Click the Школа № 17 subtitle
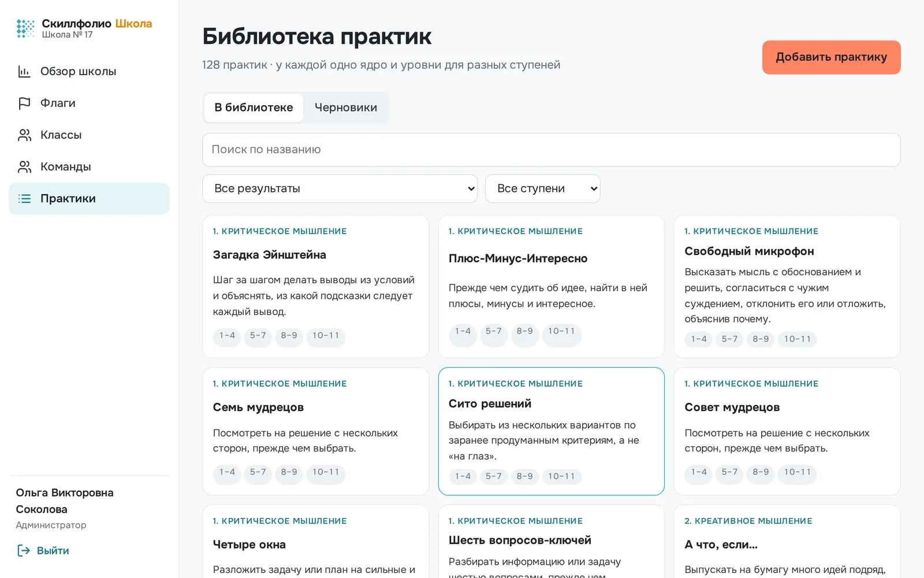The height and width of the screenshot is (578, 924). coord(67,35)
